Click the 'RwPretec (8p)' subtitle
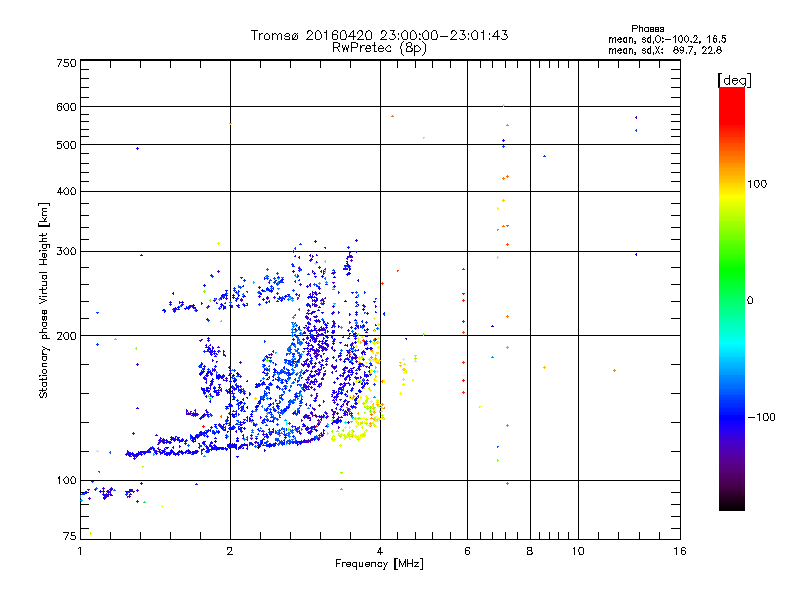The width and height of the screenshot is (800, 600). coord(379,48)
